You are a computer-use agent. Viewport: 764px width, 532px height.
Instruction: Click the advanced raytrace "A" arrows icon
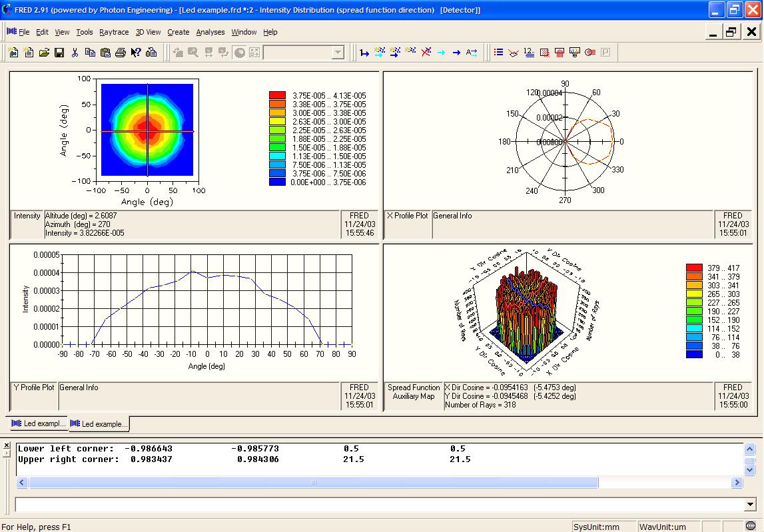tap(472, 52)
